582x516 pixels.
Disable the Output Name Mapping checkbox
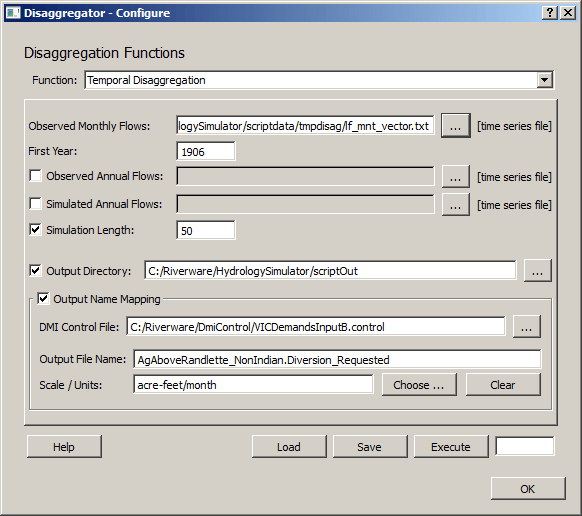(43, 298)
